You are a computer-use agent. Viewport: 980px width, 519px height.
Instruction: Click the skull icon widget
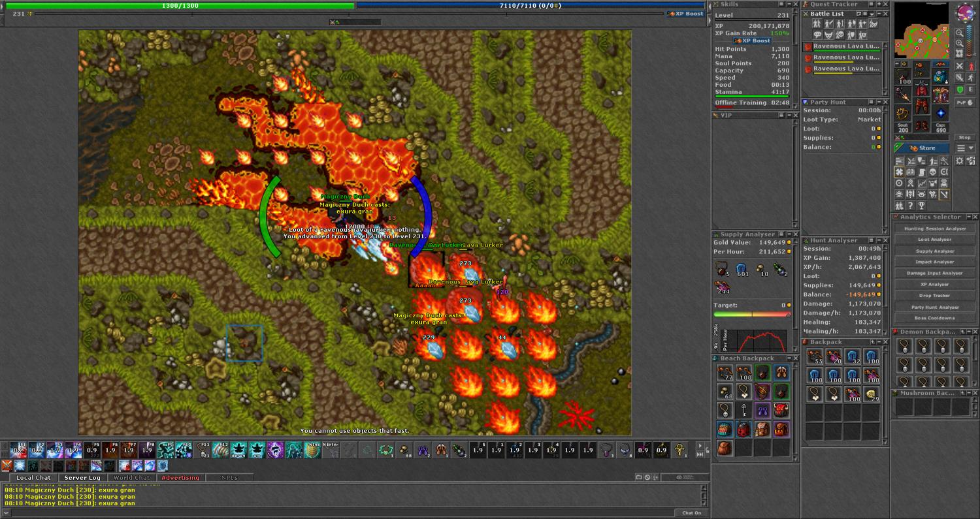tap(932, 172)
